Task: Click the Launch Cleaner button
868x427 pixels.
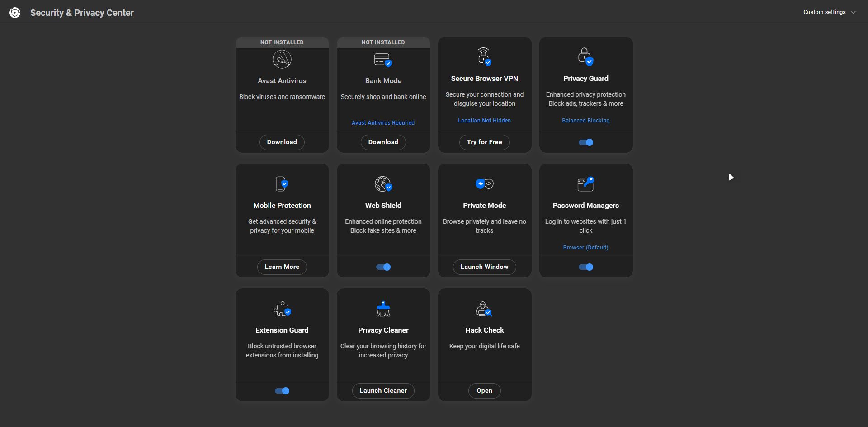Action: (x=383, y=390)
